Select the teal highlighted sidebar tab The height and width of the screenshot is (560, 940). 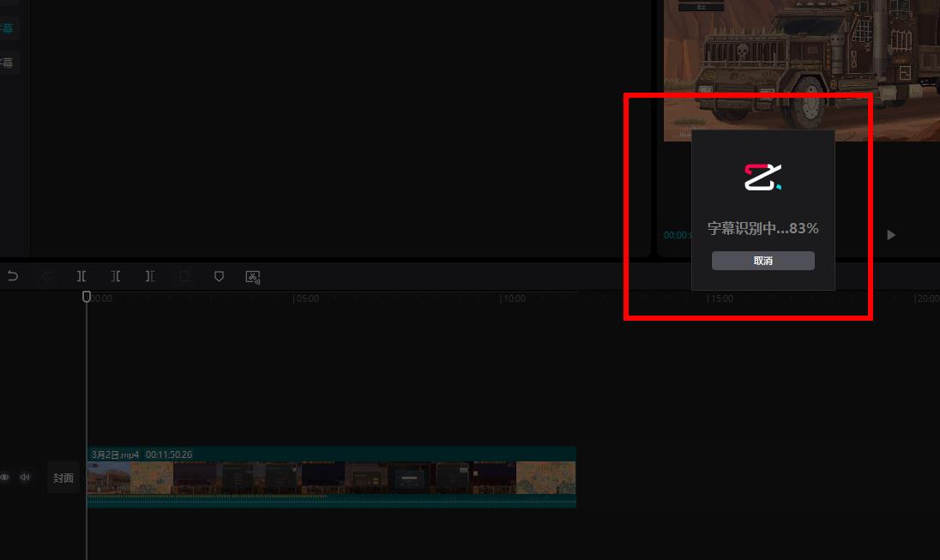8,28
